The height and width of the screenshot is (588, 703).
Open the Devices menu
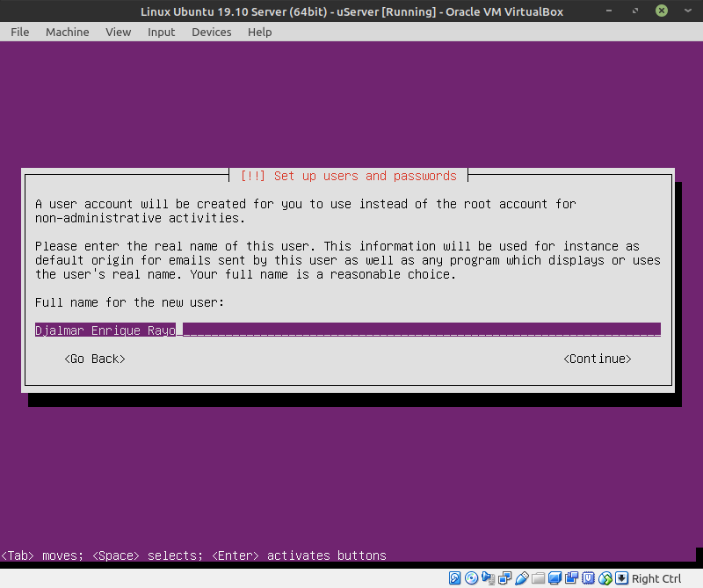click(x=211, y=33)
